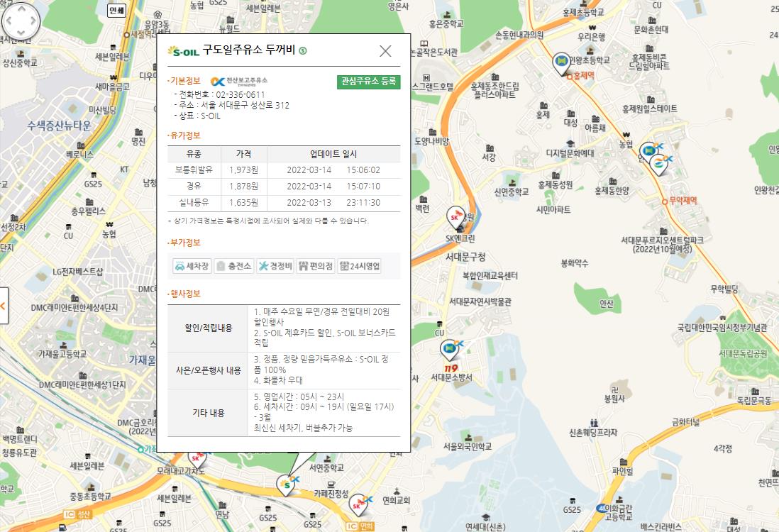Click the 세차장 car wash icon
The height and width of the screenshot is (532, 779).
click(x=192, y=266)
